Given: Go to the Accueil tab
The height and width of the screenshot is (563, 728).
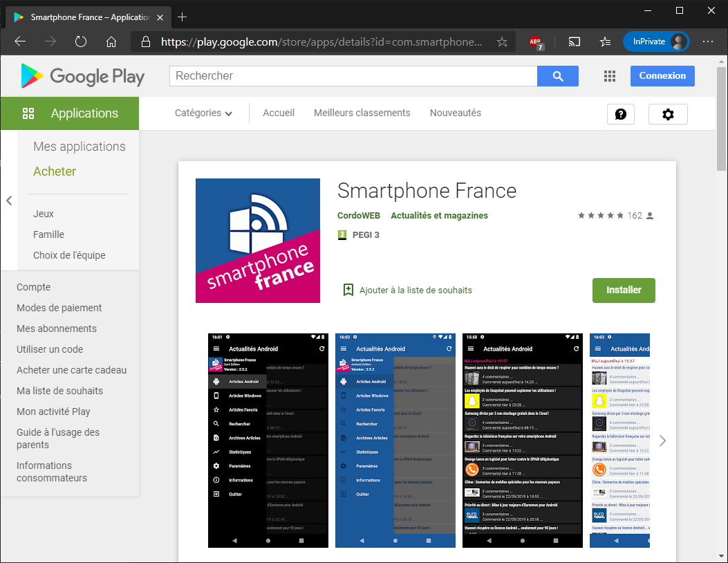Looking at the screenshot, I should click(279, 113).
